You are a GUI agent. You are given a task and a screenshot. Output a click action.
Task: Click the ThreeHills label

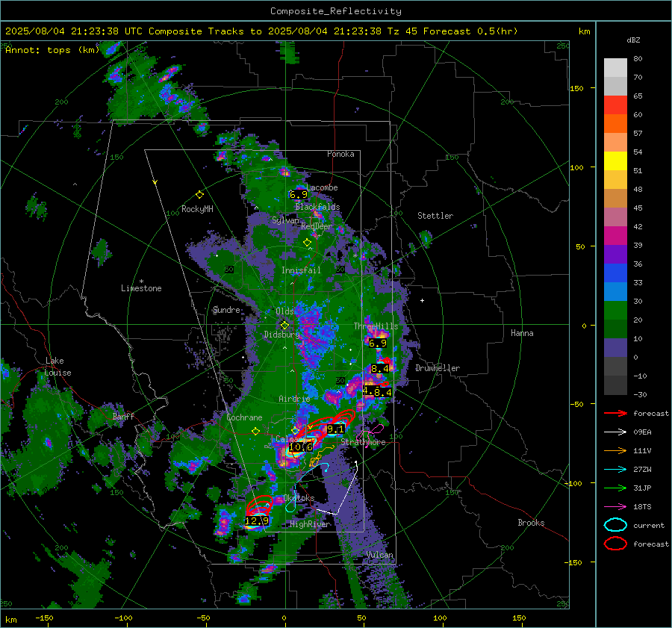point(376,326)
